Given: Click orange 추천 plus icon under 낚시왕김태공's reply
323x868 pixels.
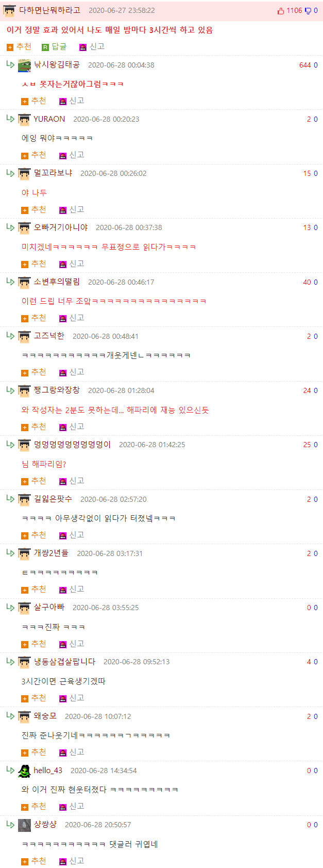Looking at the screenshot, I should click(25, 102).
